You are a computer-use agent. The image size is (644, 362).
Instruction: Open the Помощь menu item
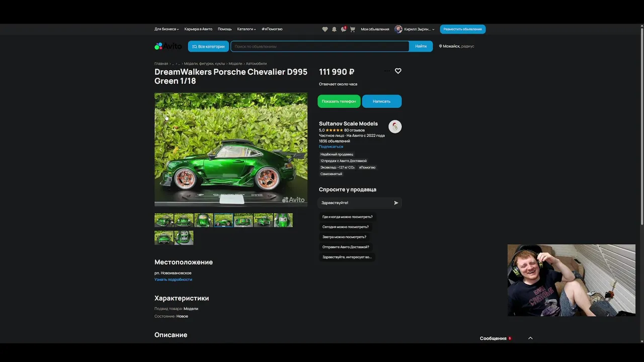point(225,29)
